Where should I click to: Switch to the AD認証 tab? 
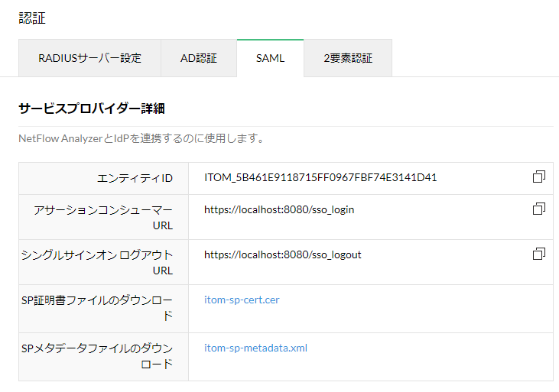pyautogui.click(x=199, y=58)
